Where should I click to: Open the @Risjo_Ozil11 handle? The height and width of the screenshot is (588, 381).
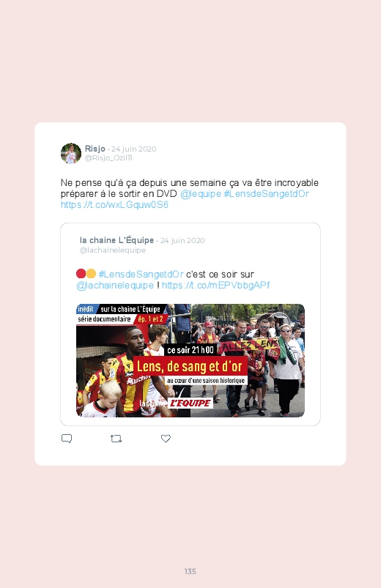tap(108, 158)
